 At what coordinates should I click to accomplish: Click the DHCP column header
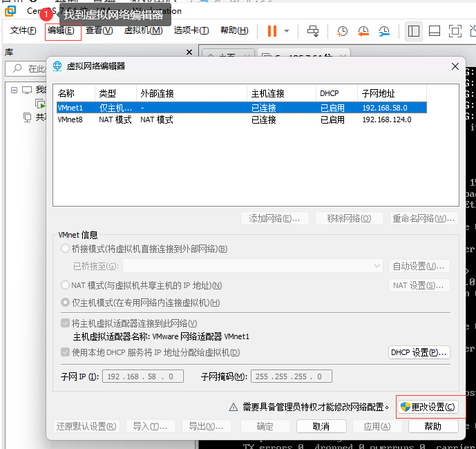[x=336, y=93]
